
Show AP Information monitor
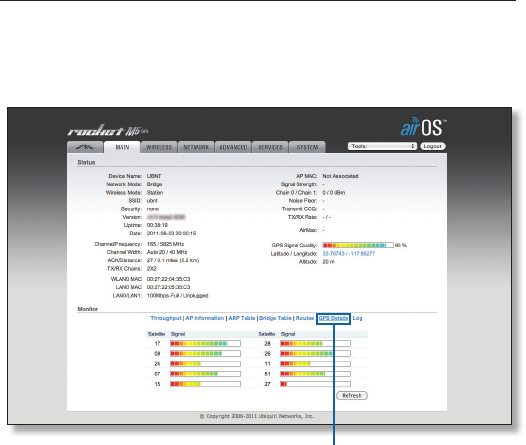pos(205,318)
